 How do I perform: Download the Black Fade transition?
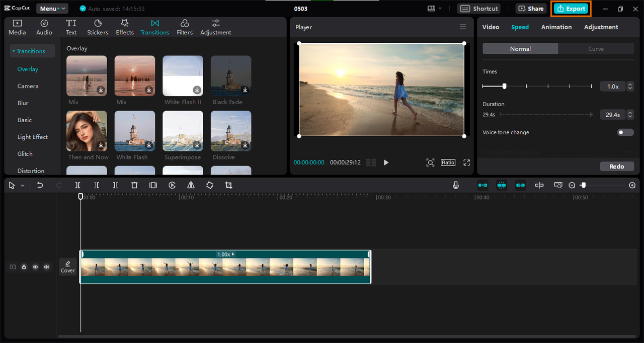245,90
